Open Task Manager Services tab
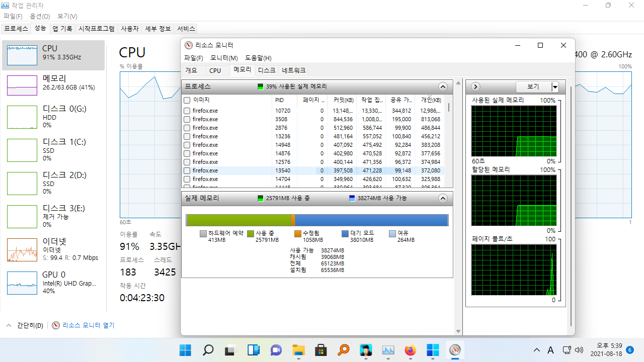This screenshot has width=644, height=362. point(186,29)
